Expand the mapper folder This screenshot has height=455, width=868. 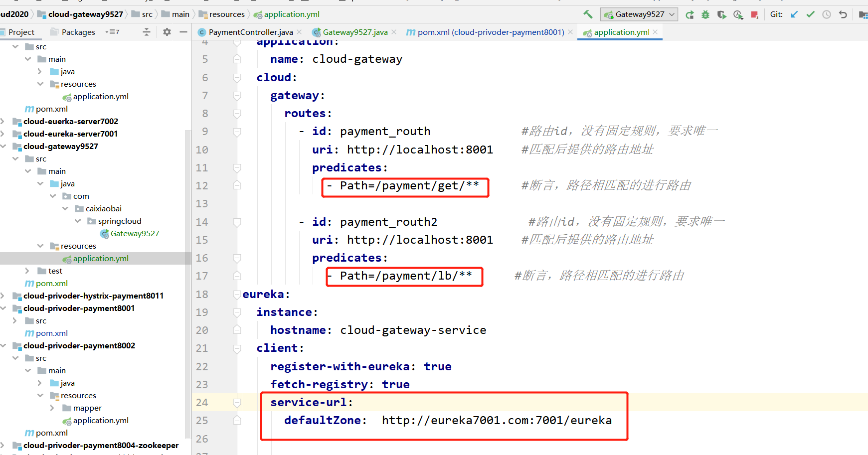[52, 408]
